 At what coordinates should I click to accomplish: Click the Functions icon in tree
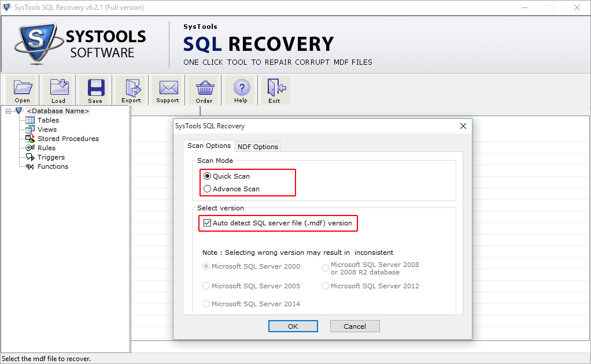click(29, 166)
